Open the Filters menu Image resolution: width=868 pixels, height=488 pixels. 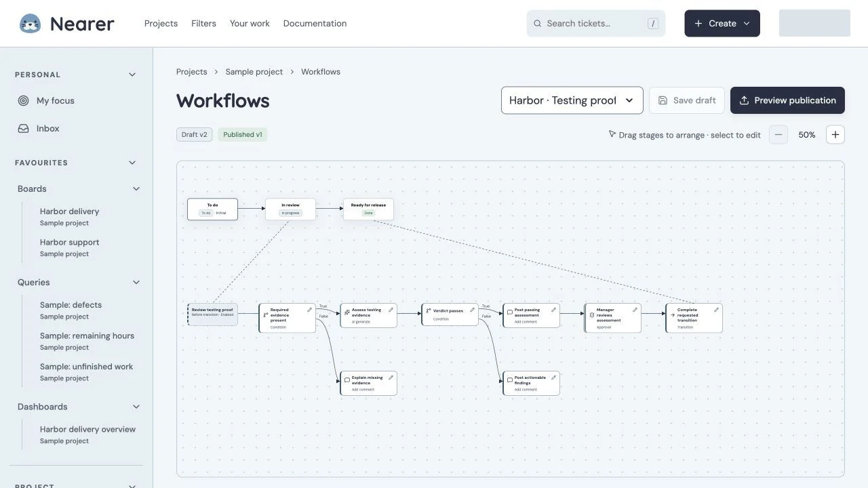click(x=203, y=24)
